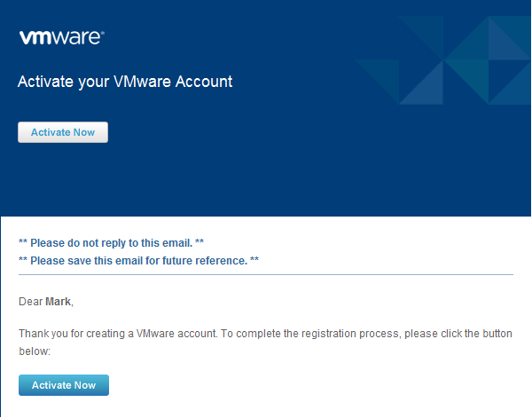
Task: Click the 'Please save this email for future reference' line
Action: coord(138,260)
